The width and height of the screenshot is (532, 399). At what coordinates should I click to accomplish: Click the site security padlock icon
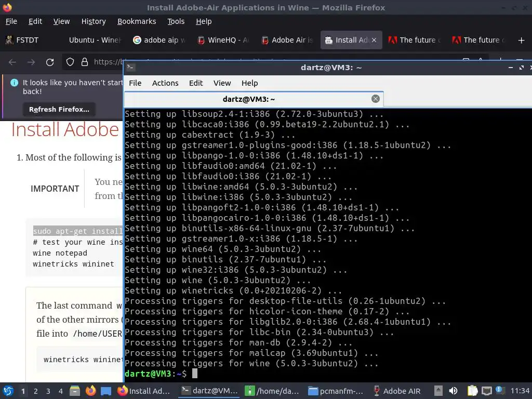point(85,62)
